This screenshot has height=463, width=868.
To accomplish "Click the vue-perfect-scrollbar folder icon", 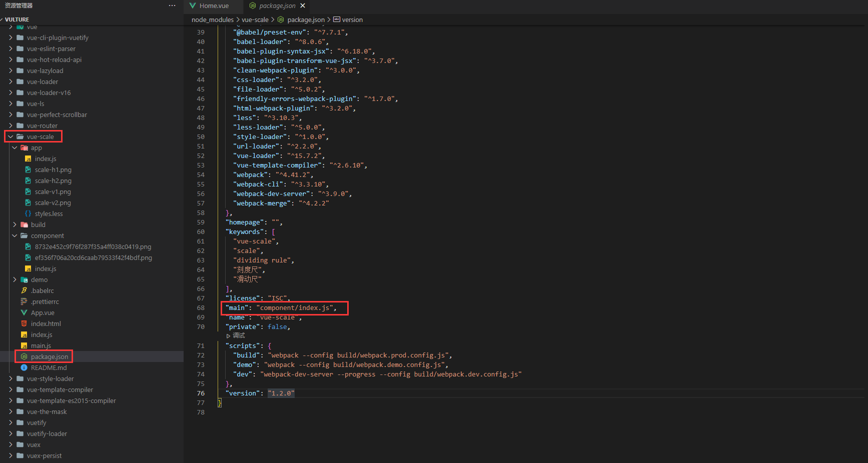I will (20, 114).
